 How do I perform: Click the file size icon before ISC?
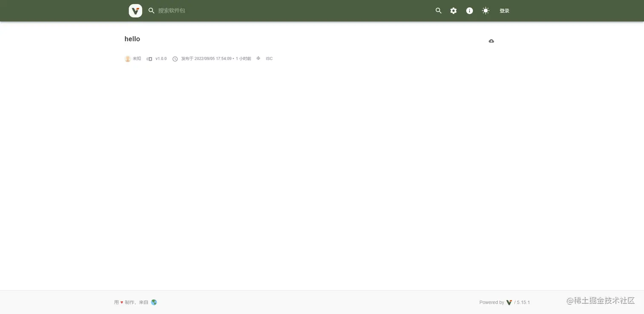(258, 58)
